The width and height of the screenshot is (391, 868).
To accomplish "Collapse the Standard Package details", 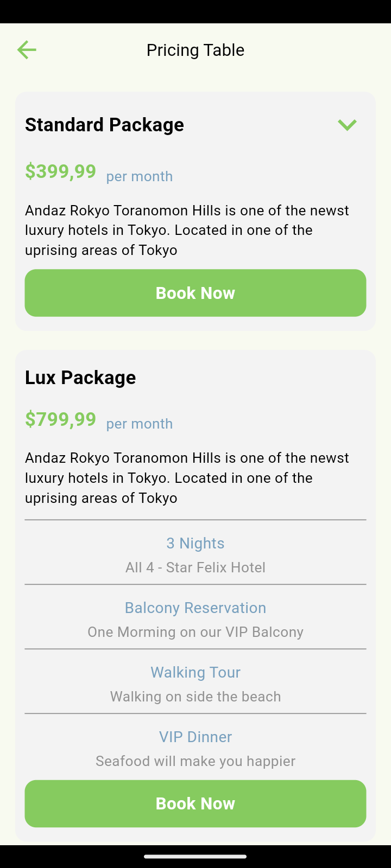I will pos(348,125).
